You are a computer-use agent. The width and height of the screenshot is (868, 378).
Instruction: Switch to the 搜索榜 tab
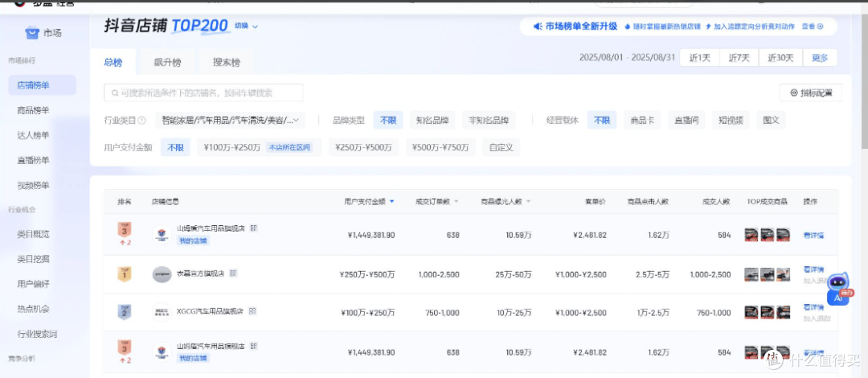[227, 62]
